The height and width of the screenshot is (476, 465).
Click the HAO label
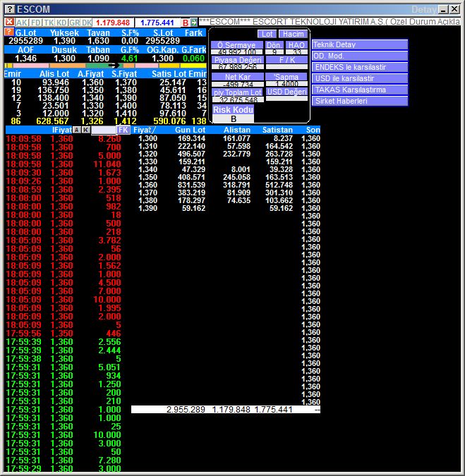[x=296, y=45]
